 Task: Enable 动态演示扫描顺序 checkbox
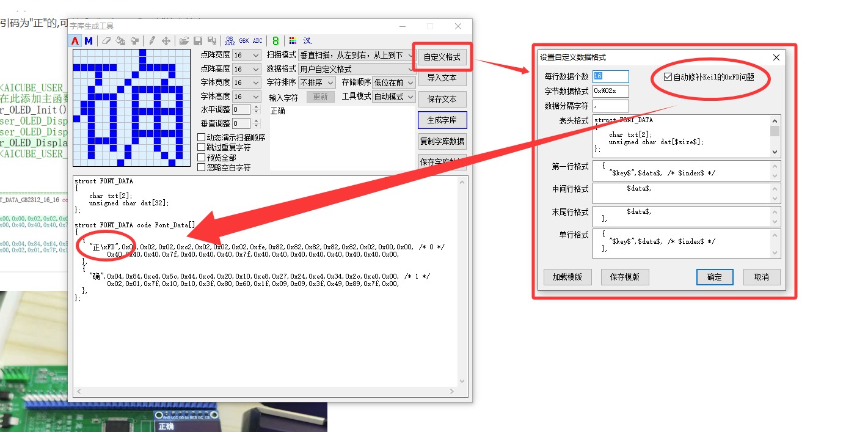pos(202,138)
